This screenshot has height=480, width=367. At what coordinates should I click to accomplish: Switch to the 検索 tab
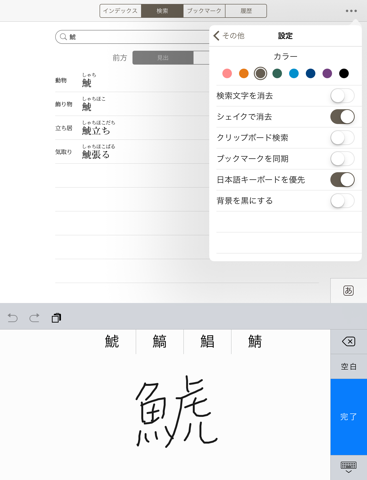(x=162, y=11)
